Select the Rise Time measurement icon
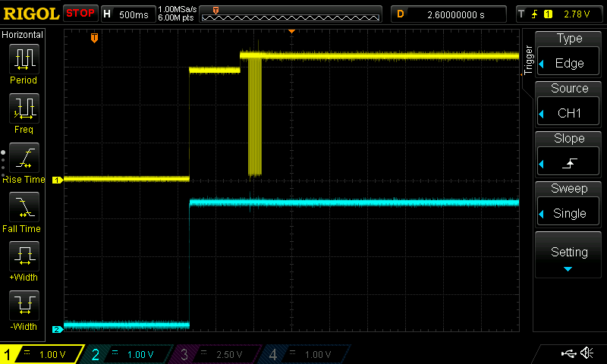This screenshot has width=607, height=364. click(24, 158)
